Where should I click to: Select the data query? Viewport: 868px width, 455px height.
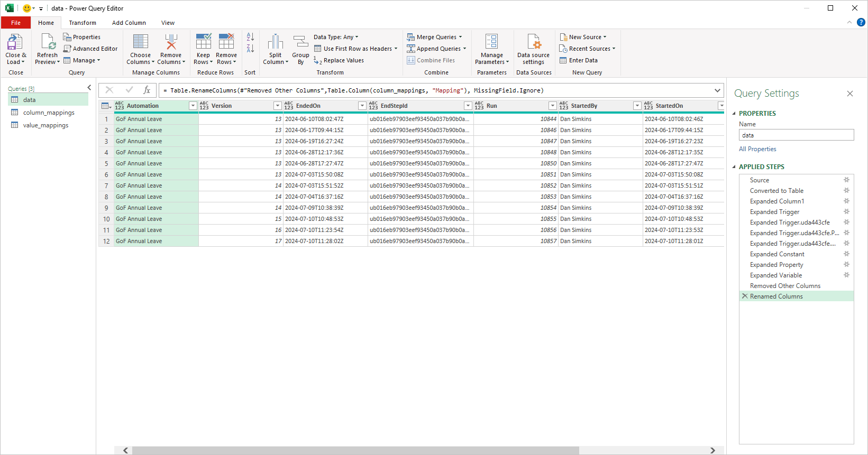point(49,100)
